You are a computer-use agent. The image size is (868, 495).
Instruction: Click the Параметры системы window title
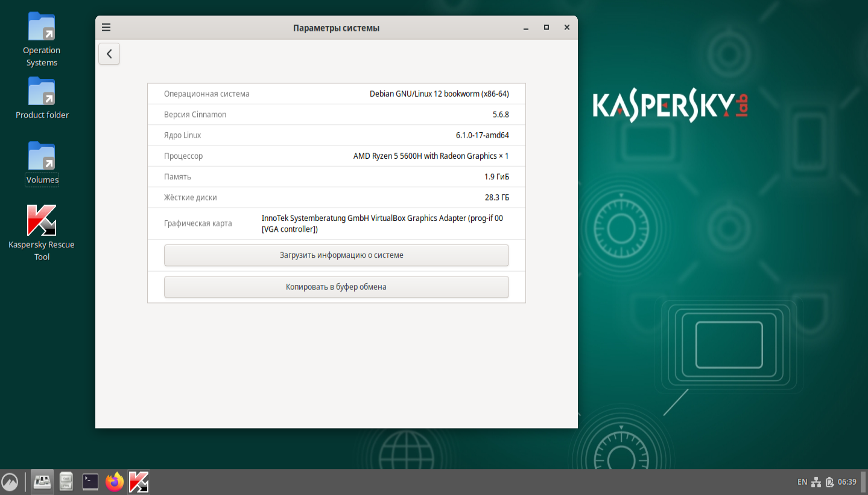pos(336,28)
